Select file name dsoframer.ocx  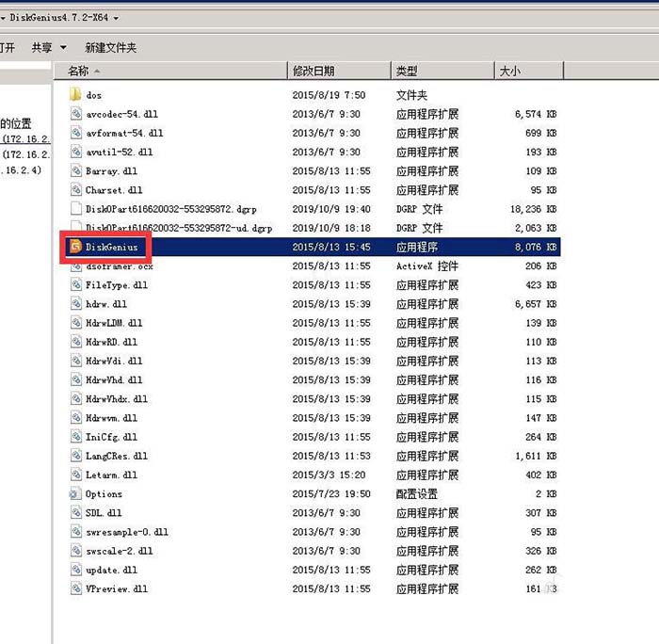[x=120, y=266]
